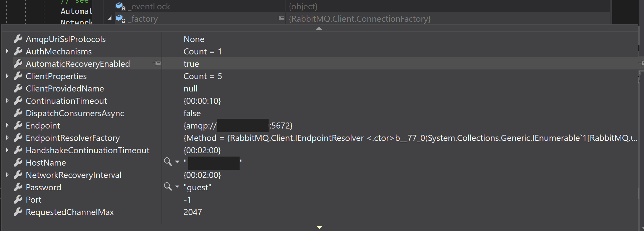Click the wrench icon beside DispatchConsumersAsync
Viewport: 644px width, 231px height.
18,113
